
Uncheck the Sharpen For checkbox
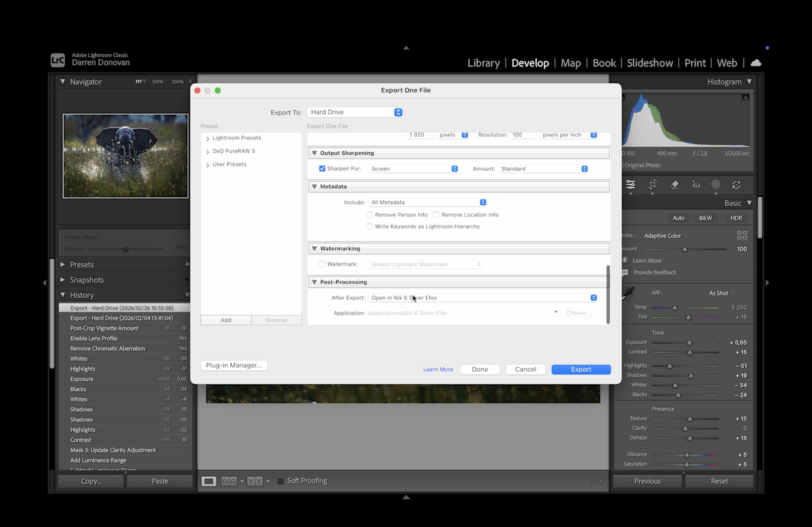[322, 168]
